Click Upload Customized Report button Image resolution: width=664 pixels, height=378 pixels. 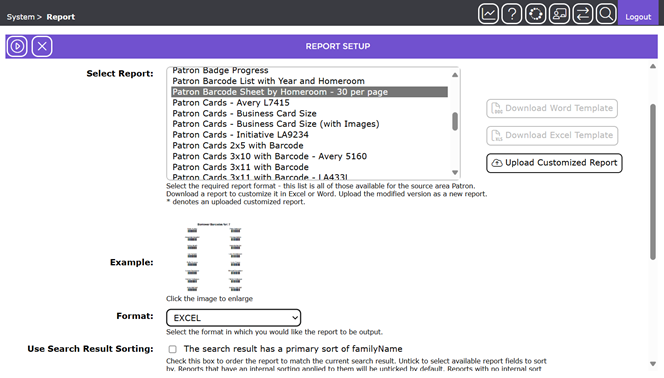[x=554, y=163]
